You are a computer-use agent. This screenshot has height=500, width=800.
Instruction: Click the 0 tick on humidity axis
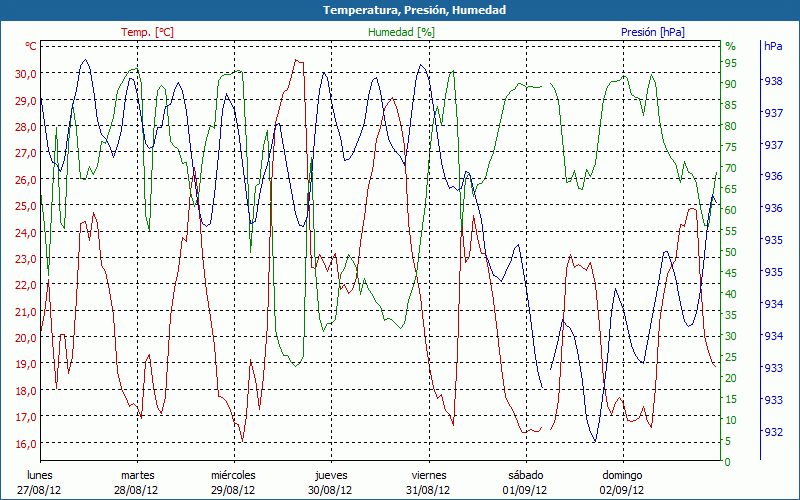(727, 462)
